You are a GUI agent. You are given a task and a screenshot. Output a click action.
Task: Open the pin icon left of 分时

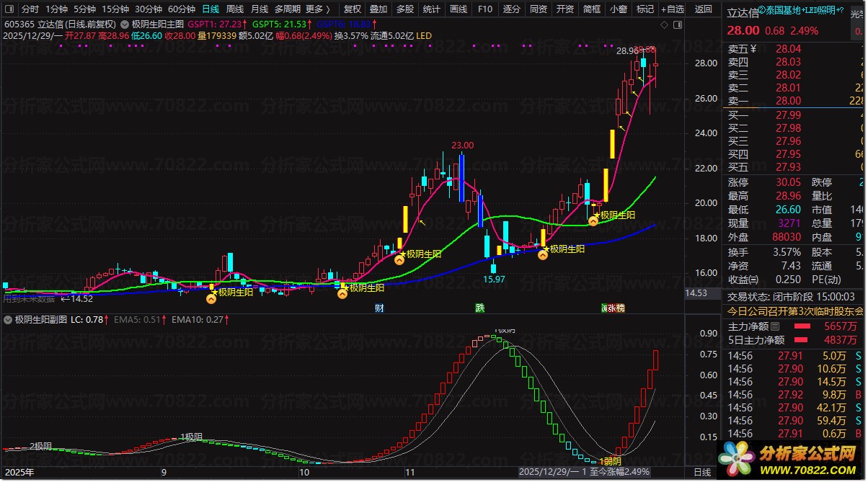pos(9,9)
